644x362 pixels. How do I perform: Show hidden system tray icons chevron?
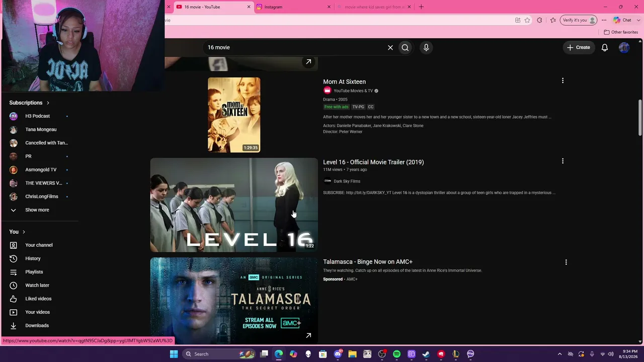(x=559, y=354)
